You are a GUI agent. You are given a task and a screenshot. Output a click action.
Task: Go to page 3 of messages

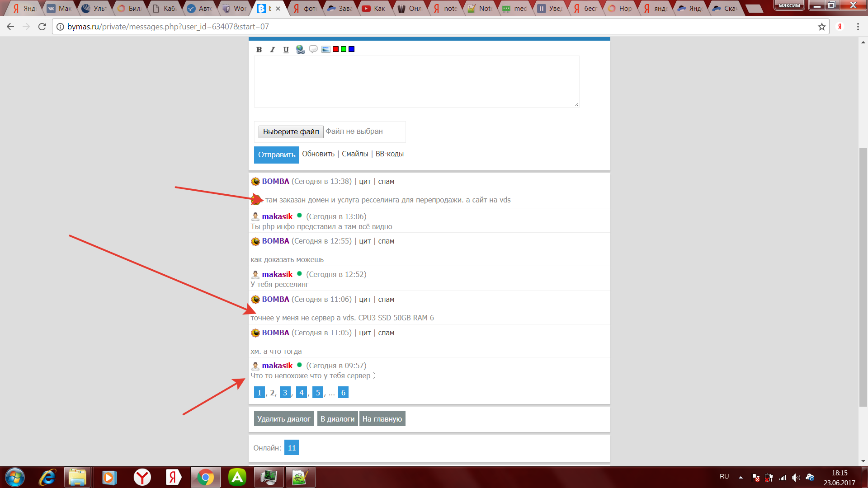285,393
